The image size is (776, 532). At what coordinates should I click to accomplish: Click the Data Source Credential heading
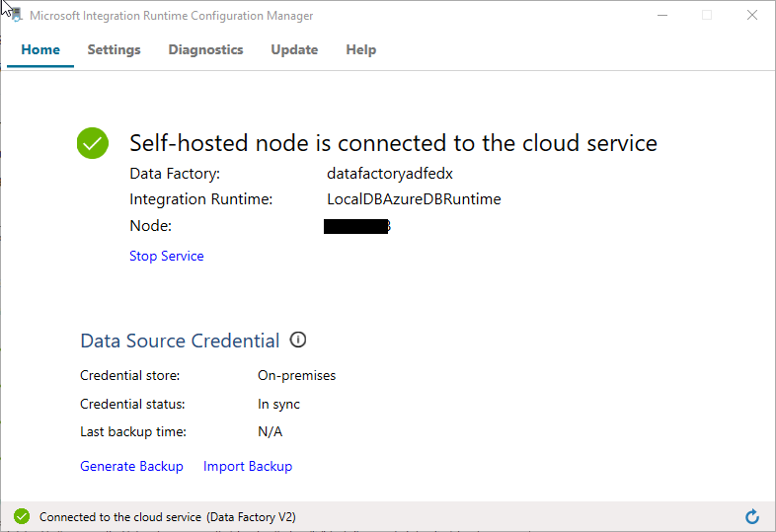point(180,341)
